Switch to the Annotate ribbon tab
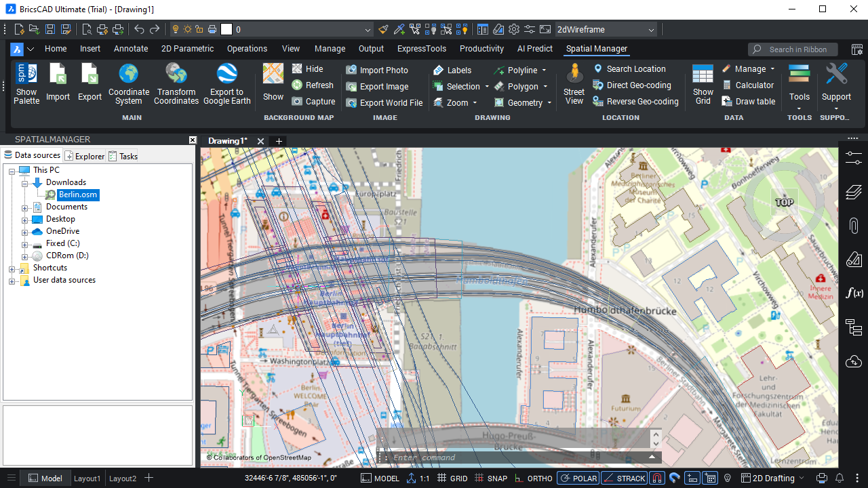 click(131, 49)
